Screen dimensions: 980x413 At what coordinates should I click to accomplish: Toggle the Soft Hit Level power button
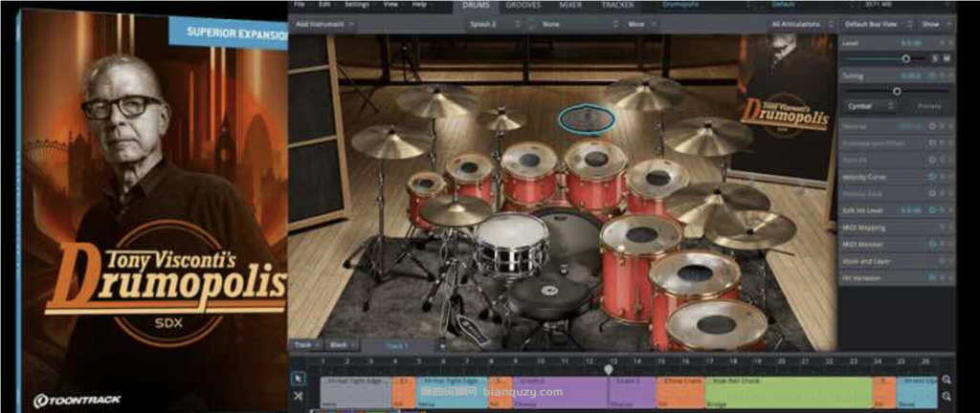(933, 210)
